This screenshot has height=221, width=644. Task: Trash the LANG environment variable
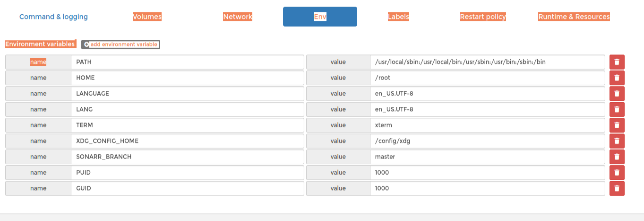pyautogui.click(x=617, y=109)
